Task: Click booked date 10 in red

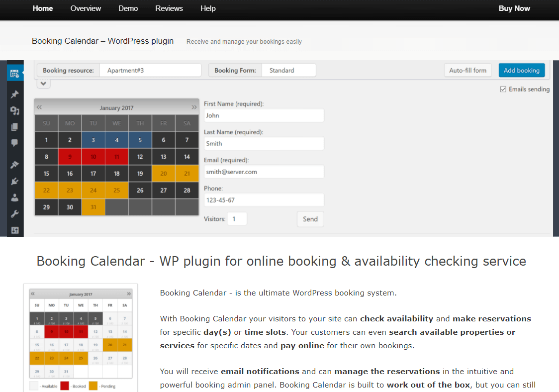Action: coord(93,157)
